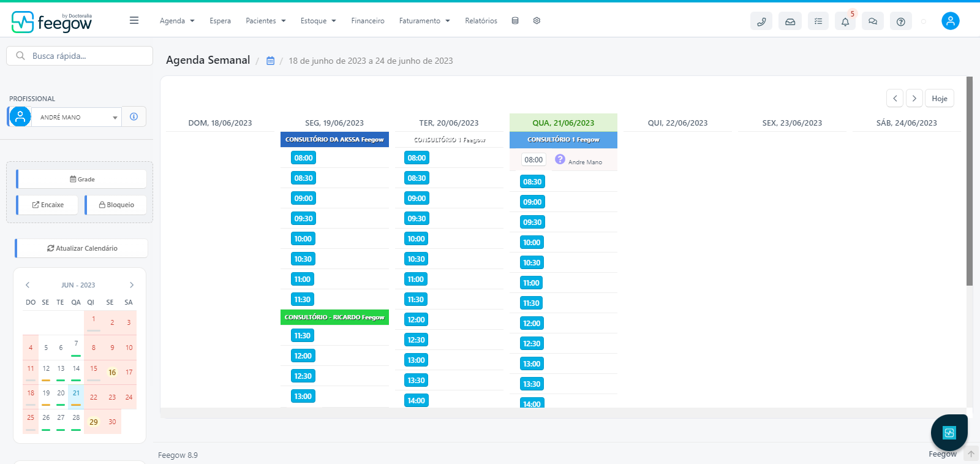Open the inbox tray icon button
Image resolution: width=980 pixels, height=464 pixels.
790,21
